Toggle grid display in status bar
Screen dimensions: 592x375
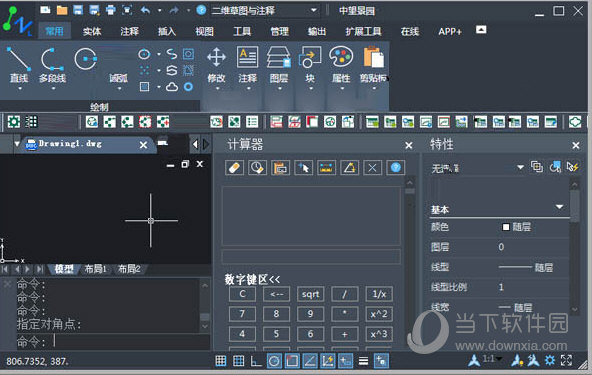(x=239, y=361)
